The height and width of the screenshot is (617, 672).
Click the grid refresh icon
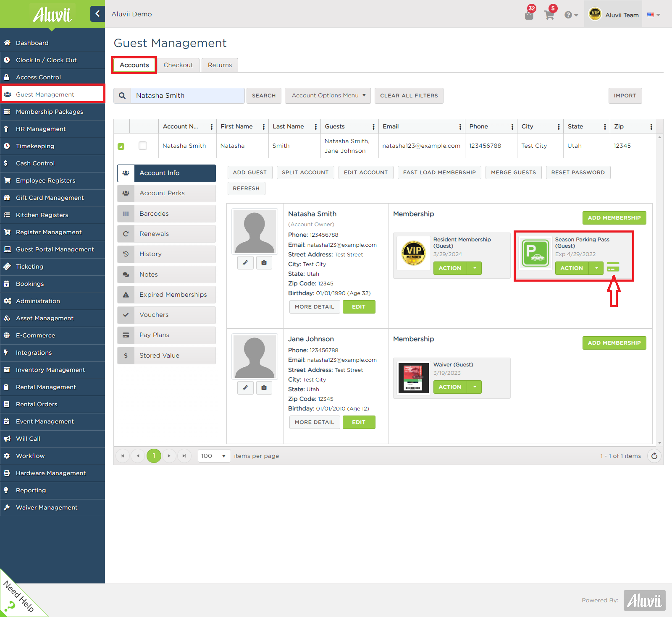(654, 456)
